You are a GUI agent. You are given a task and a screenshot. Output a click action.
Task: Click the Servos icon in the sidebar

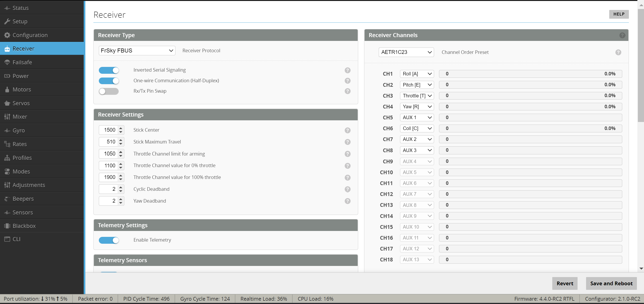pyautogui.click(x=7, y=103)
